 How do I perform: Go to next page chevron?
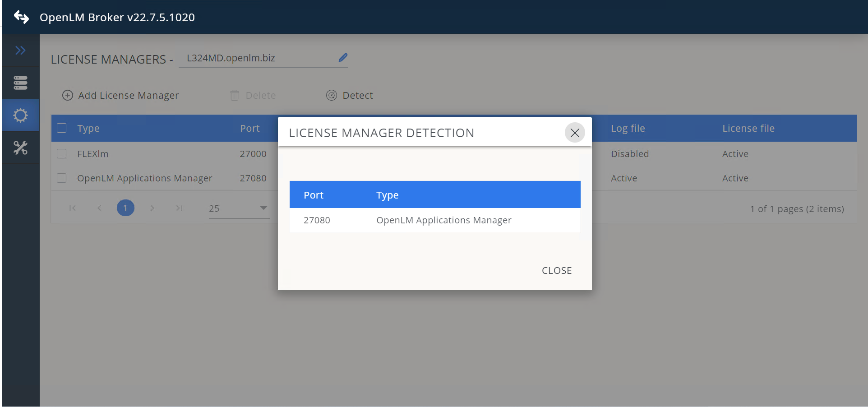click(152, 208)
